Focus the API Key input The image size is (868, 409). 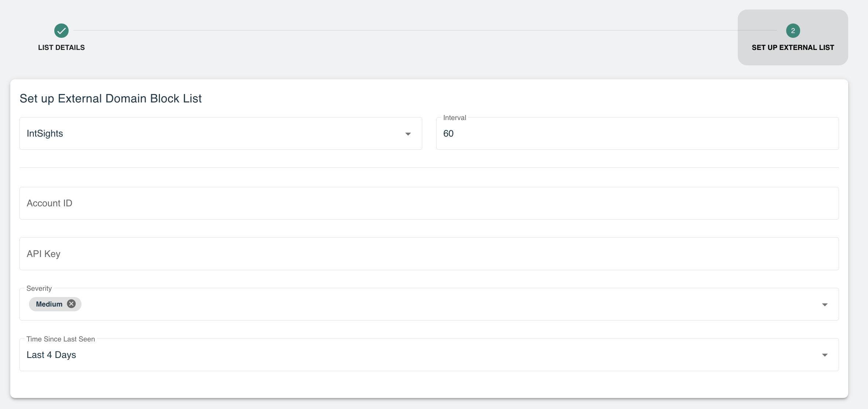point(429,254)
